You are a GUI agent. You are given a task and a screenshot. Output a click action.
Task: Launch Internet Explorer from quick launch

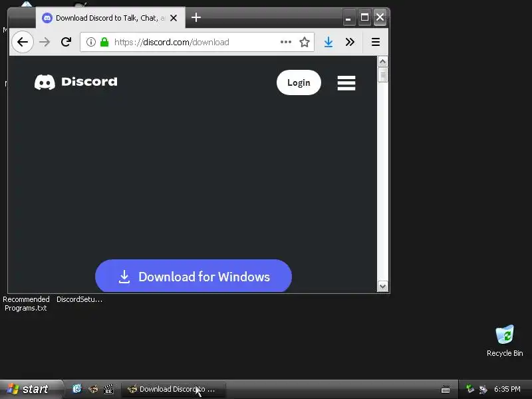77,389
